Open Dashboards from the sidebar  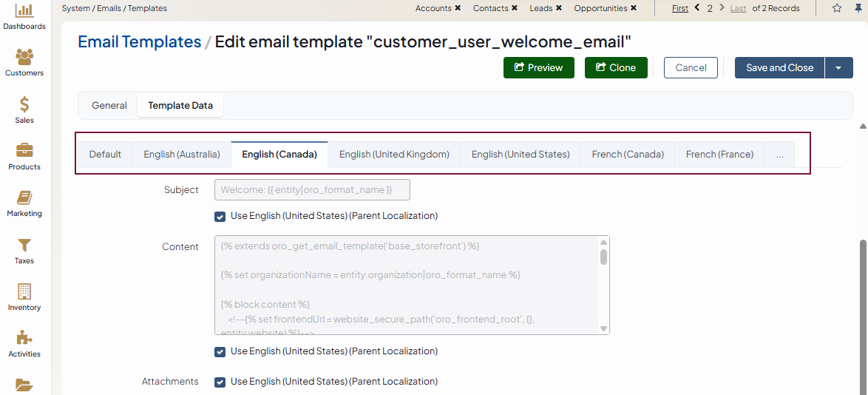pyautogui.click(x=24, y=16)
